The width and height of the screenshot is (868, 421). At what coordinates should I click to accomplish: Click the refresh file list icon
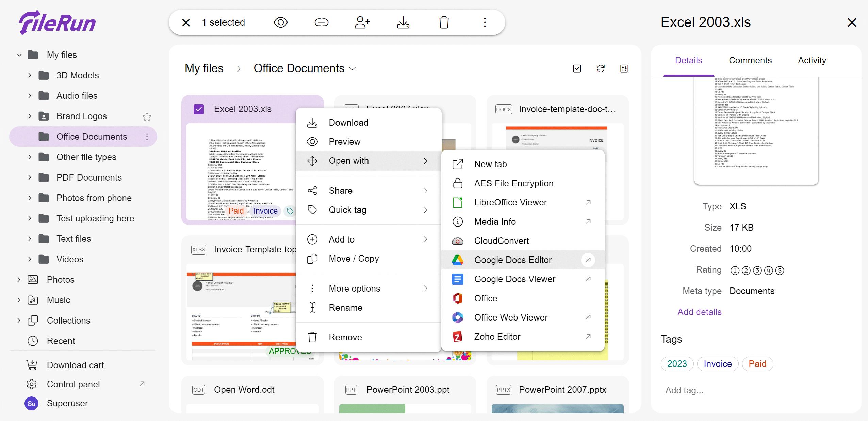click(x=601, y=68)
